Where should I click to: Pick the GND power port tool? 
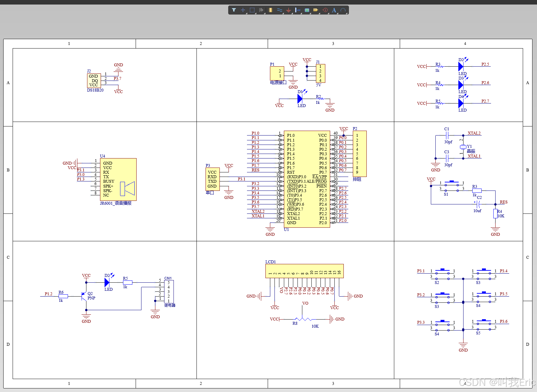288,10
